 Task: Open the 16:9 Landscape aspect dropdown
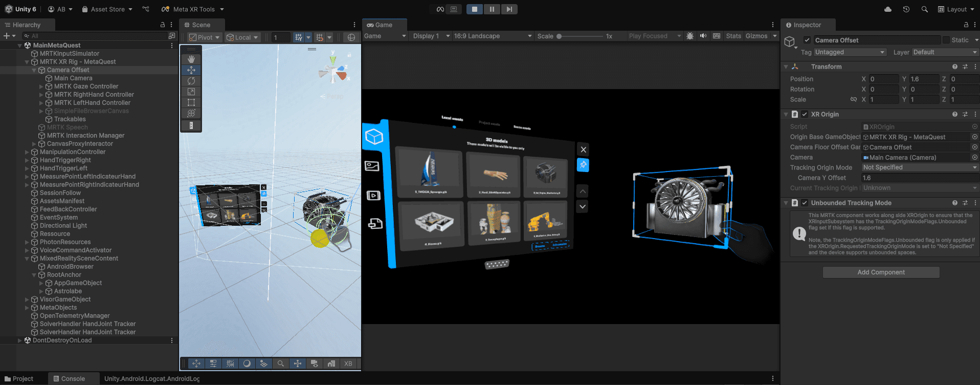(493, 36)
